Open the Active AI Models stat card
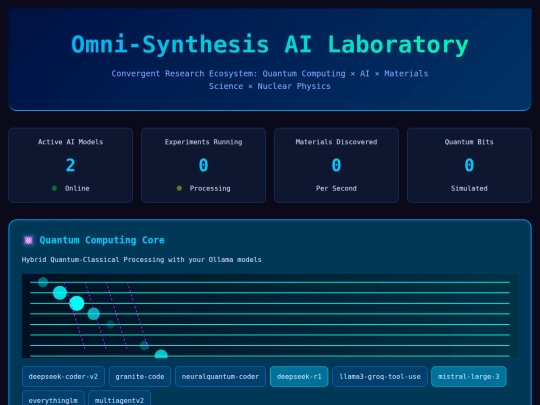The height and width of the screenshot is (405, 540). 71,165
